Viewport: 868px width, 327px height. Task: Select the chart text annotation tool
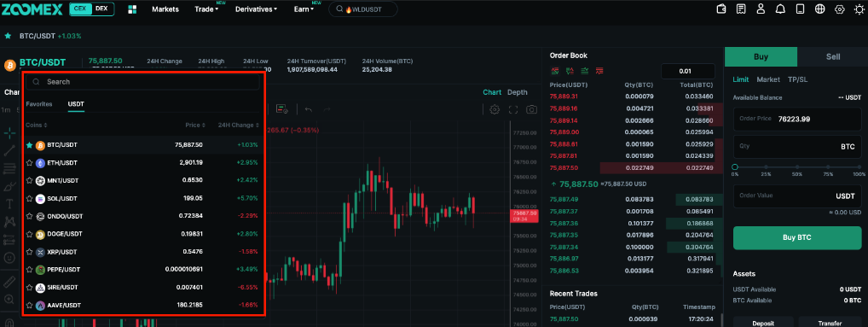[x=9, y=204]
